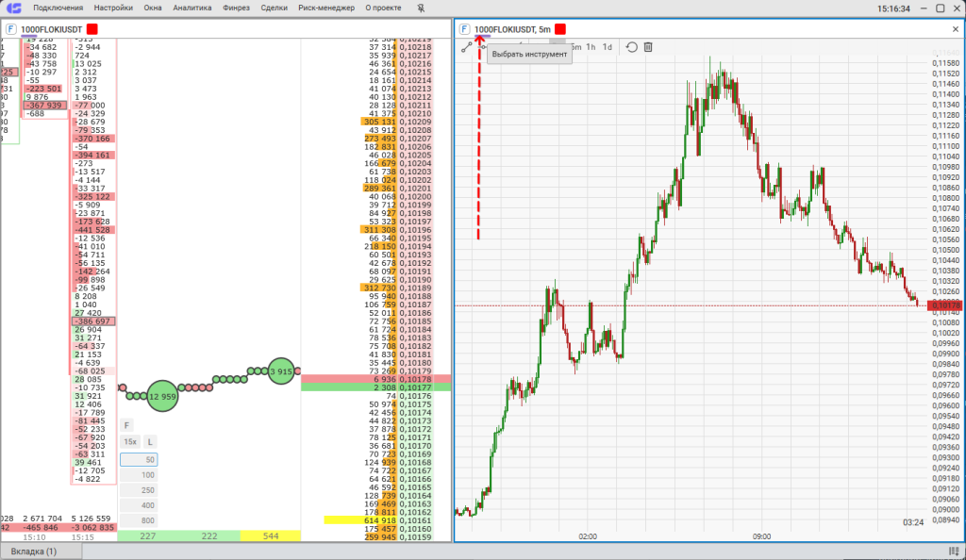Viewport: 966px width, 560px height.
Task: Close the 1000FLOKIUSDT, 5m chart panel
Action: click(x=956, y=29)
